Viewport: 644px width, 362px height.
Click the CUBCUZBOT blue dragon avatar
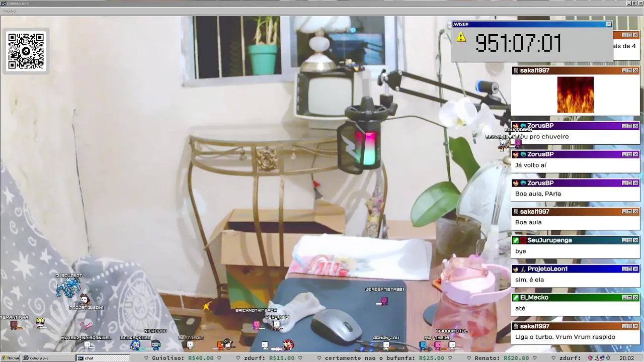(68, 287)
